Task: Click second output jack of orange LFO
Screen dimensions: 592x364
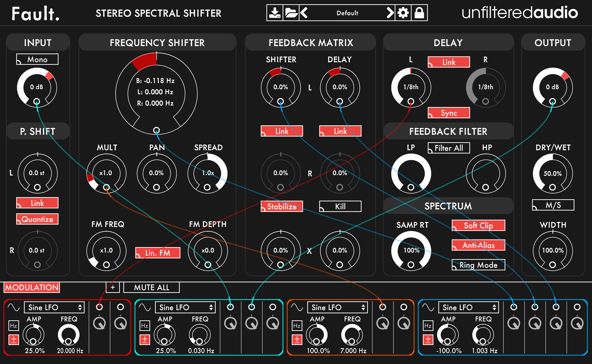Action: tap(404, 307)
